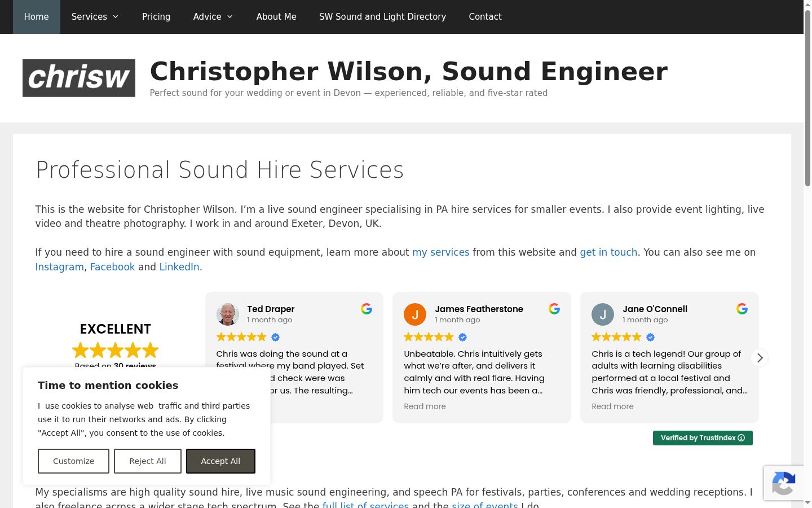Click the five-star EXCELLENT rating
The image size is (812, 508).
(x=116, y=351)
